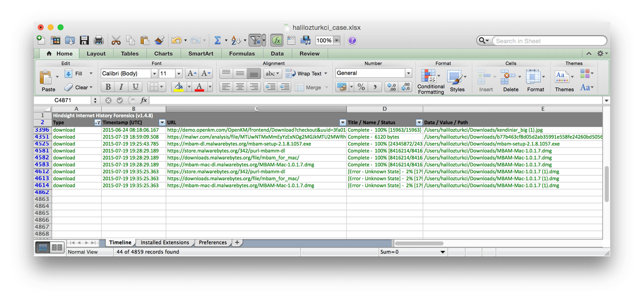Image resolution: width=644 pixels, height=302 pixels.
Task: Click the Wrap Text button
Action: coord(306,73)
